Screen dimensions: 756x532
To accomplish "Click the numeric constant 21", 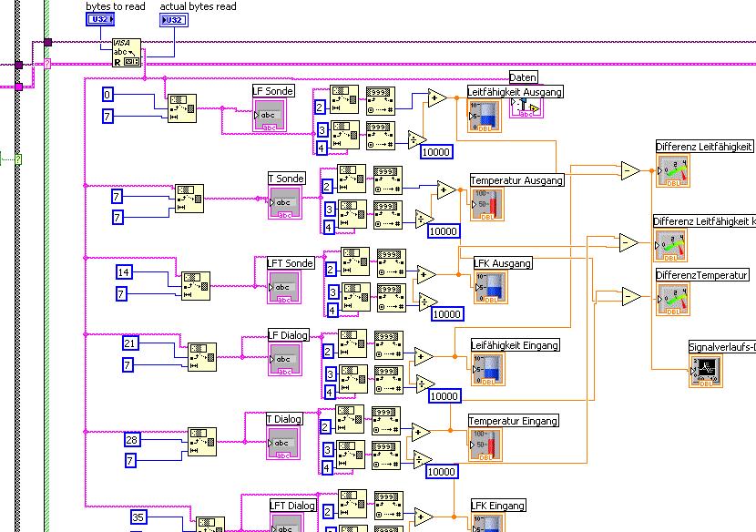I will [130, 343].
